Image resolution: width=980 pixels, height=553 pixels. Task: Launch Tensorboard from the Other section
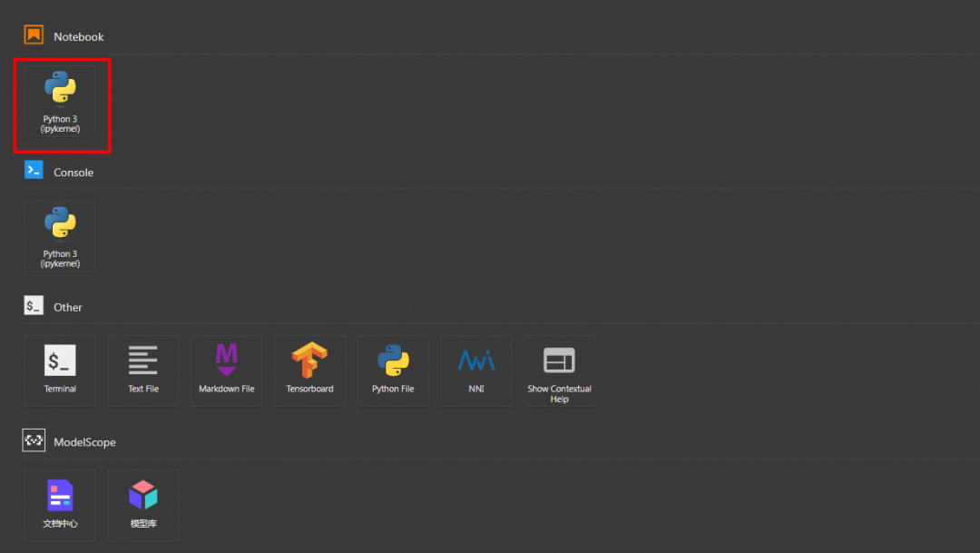click(x=309, y=370)
